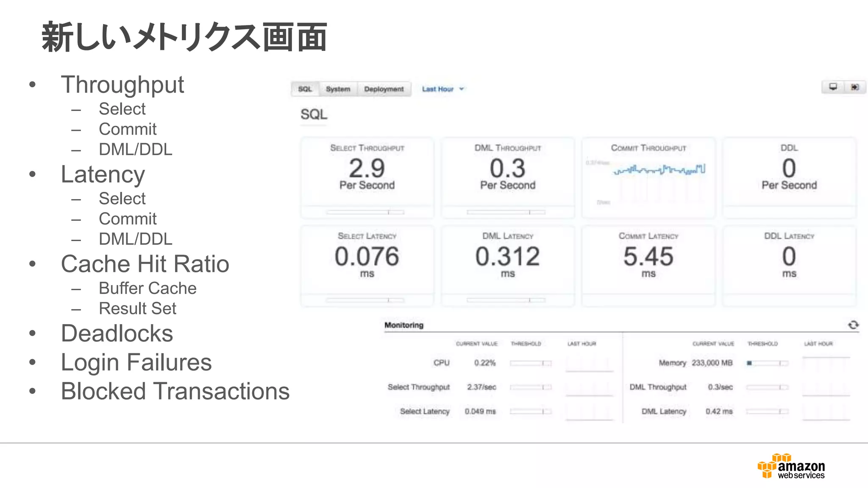
Task: Open the System tab
Action: pyautogui.click(x=338, y=89)
